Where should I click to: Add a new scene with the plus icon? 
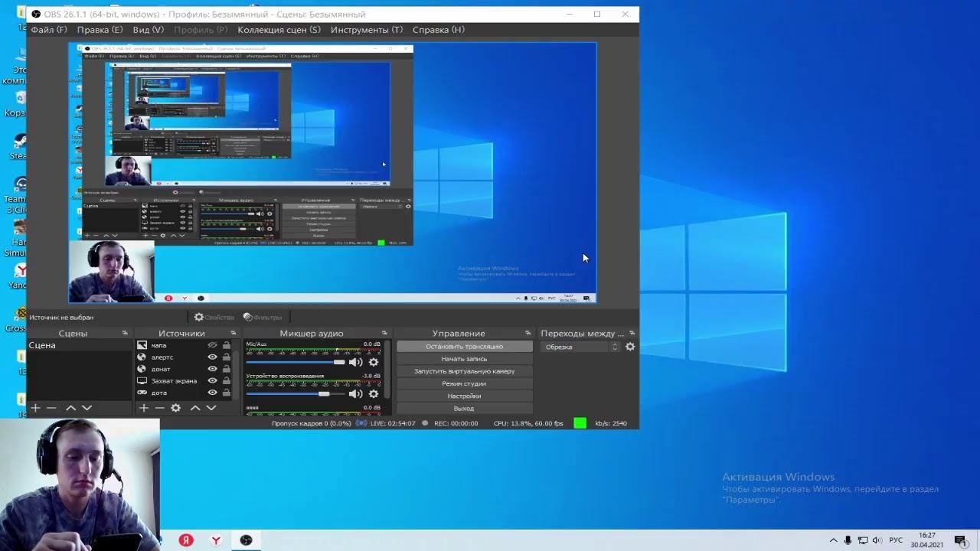35,408
